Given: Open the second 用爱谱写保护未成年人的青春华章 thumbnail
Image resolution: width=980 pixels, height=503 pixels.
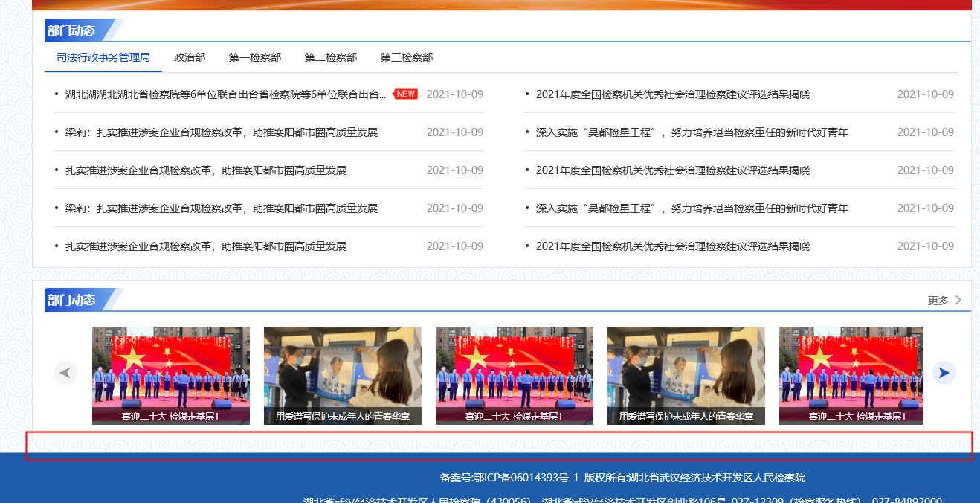Looking at the screenshot, I should click(686, 376).
